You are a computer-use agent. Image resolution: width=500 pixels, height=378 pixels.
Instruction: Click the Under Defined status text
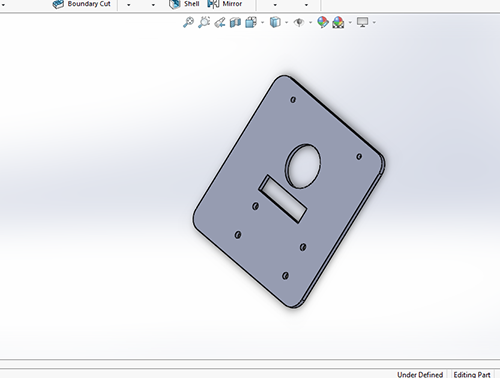pos(420,374)
